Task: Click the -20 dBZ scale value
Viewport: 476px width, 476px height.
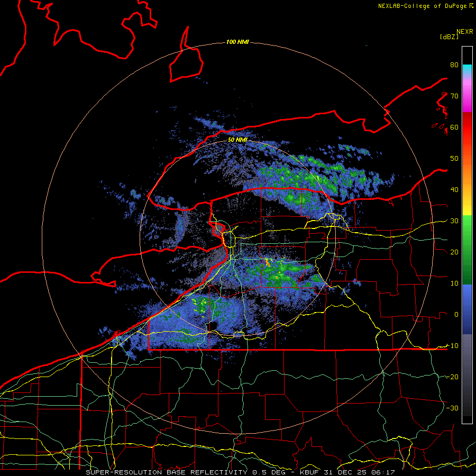Action: click(x=452, y=377)
